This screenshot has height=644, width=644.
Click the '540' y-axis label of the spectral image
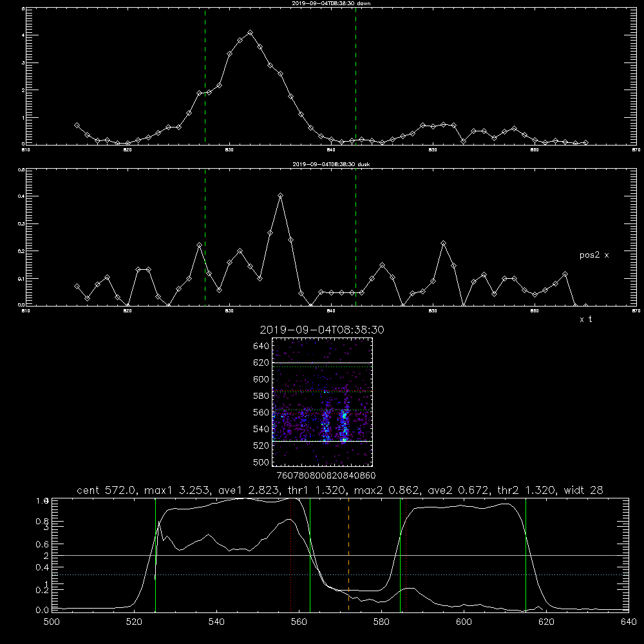pos(261,429)
